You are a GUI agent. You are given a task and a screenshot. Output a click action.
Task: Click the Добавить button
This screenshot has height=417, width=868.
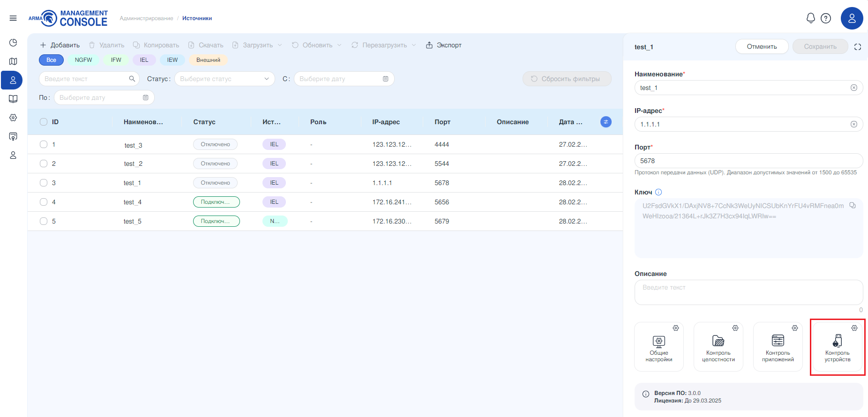(60, 45)
